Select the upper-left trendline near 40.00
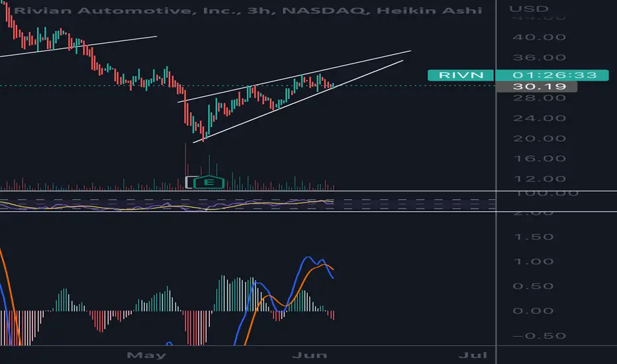 tap(79, 46)
